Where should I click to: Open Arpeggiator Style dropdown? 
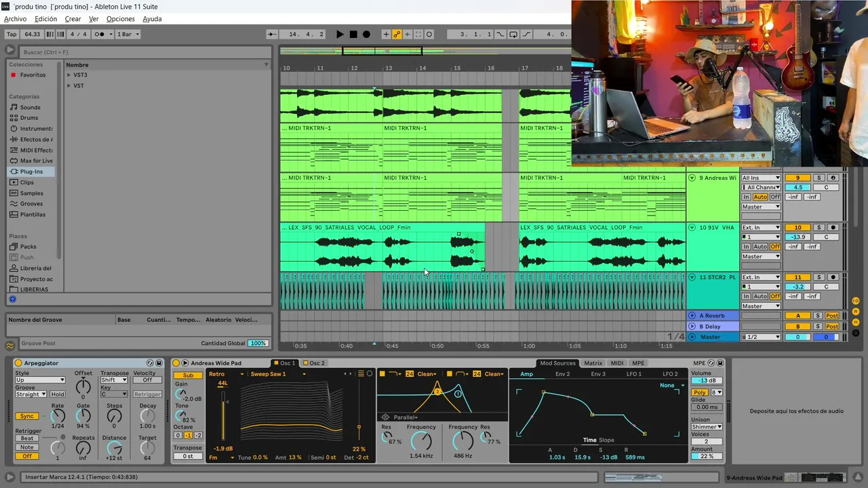coord(40,380)
